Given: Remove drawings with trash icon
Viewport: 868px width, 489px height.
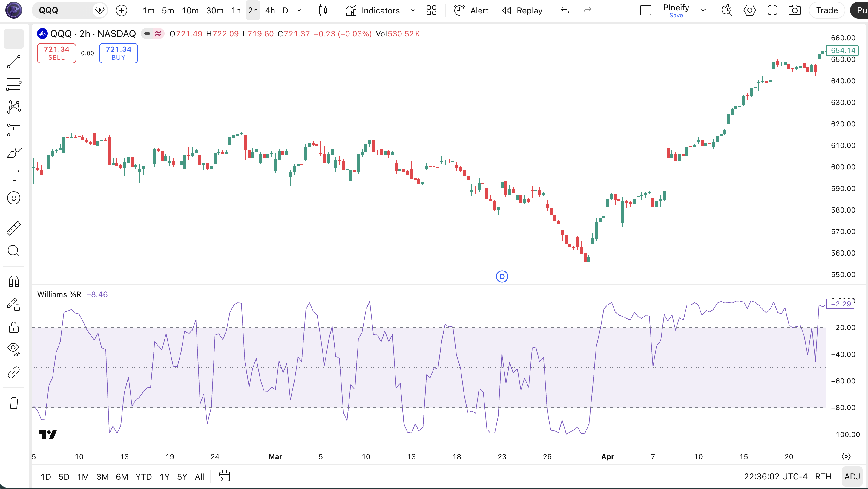Looking at the screenshot, I should pos(14,403).
